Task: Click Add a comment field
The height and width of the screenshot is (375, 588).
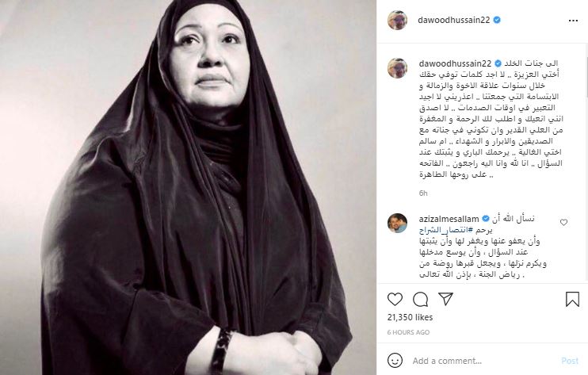Action: click(483, 361)
